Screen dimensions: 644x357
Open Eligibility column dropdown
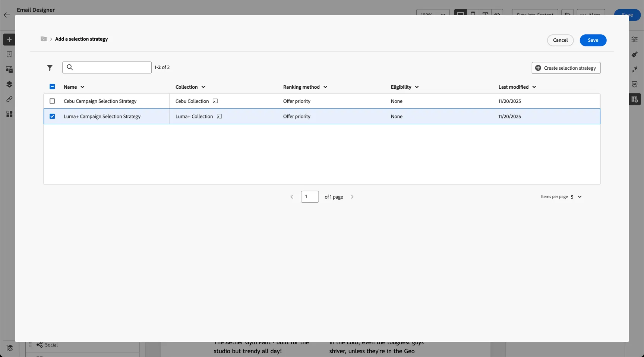(x=417, y=87)
